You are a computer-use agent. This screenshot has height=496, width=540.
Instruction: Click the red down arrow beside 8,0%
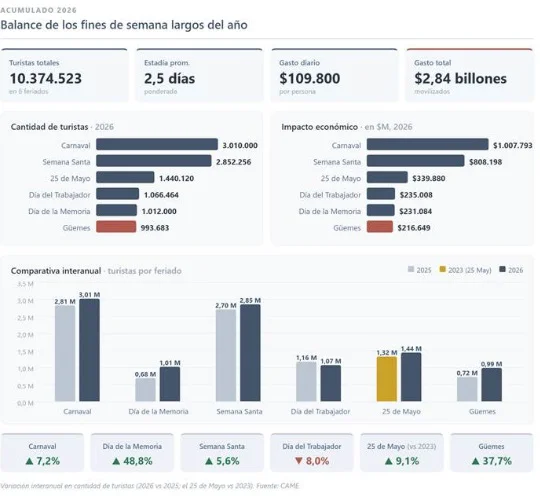click(x=299, y=461)
